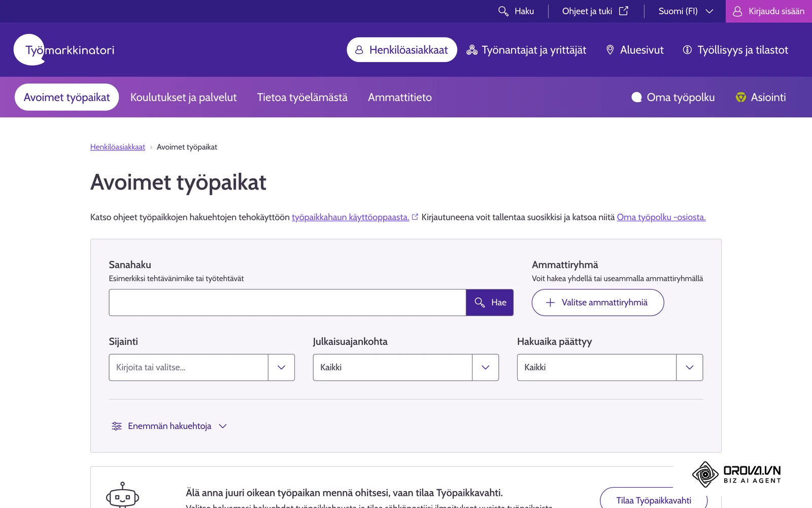Click the magnifier icon beside Haku
812x508 pixels.
point(503,11)
